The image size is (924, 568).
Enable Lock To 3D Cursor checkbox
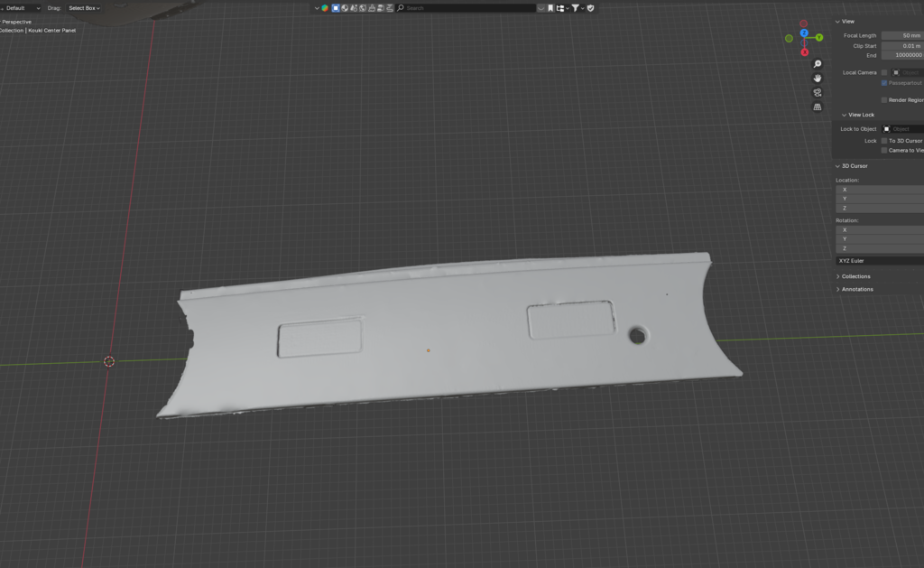click(x=884, y=141)
